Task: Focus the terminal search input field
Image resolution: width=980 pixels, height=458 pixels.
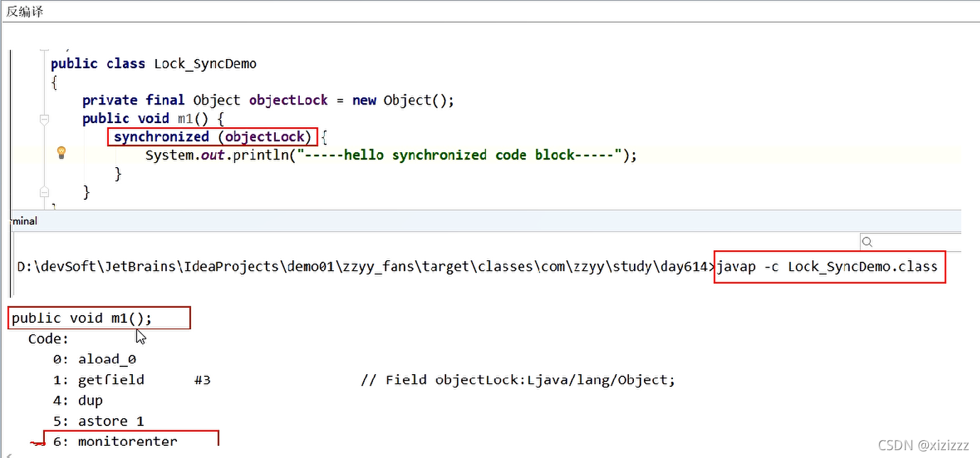Action: pos(910,242)
